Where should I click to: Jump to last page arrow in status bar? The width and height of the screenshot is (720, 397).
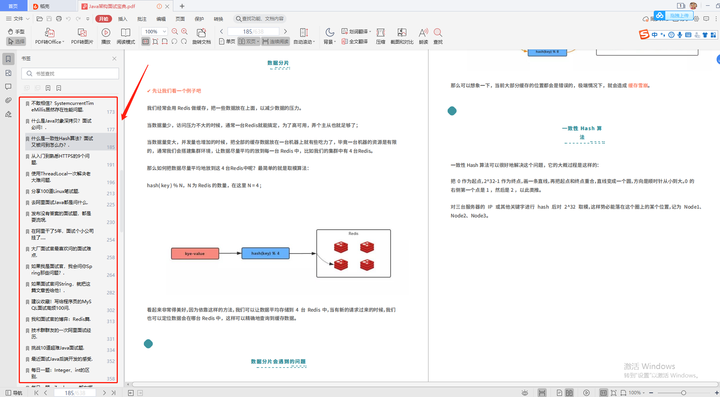click(x=113, y=393)
